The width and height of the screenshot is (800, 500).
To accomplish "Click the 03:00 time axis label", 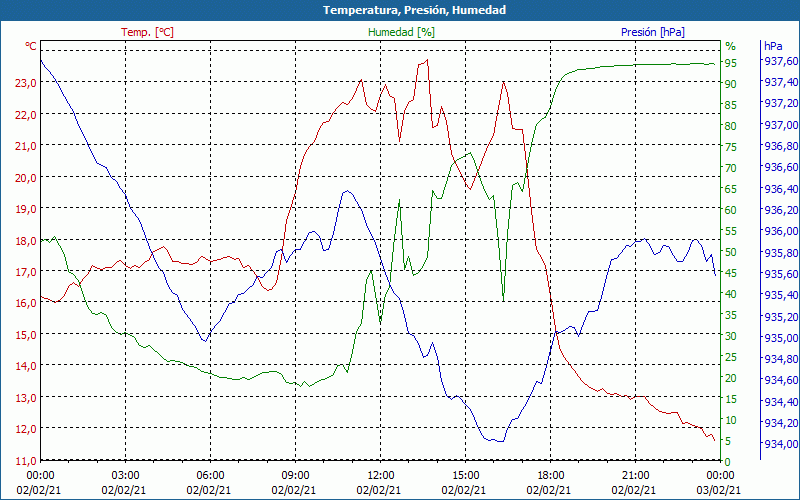I will point(125,476).
